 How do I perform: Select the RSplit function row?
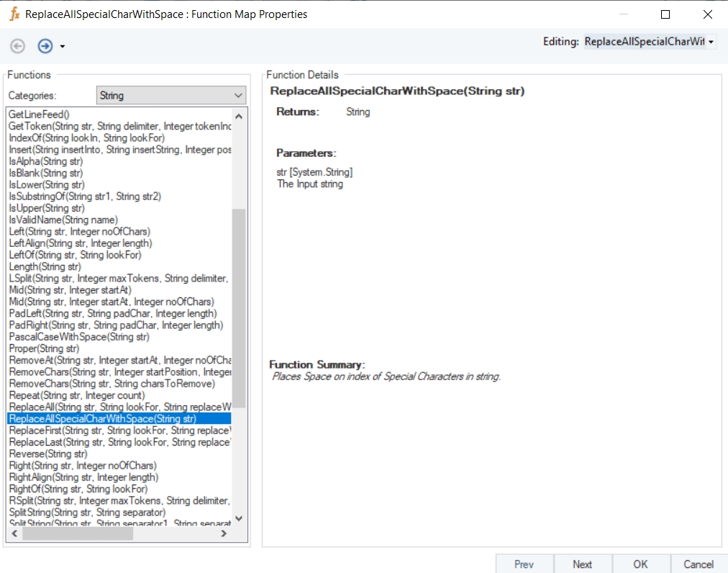tap(119, 501)
